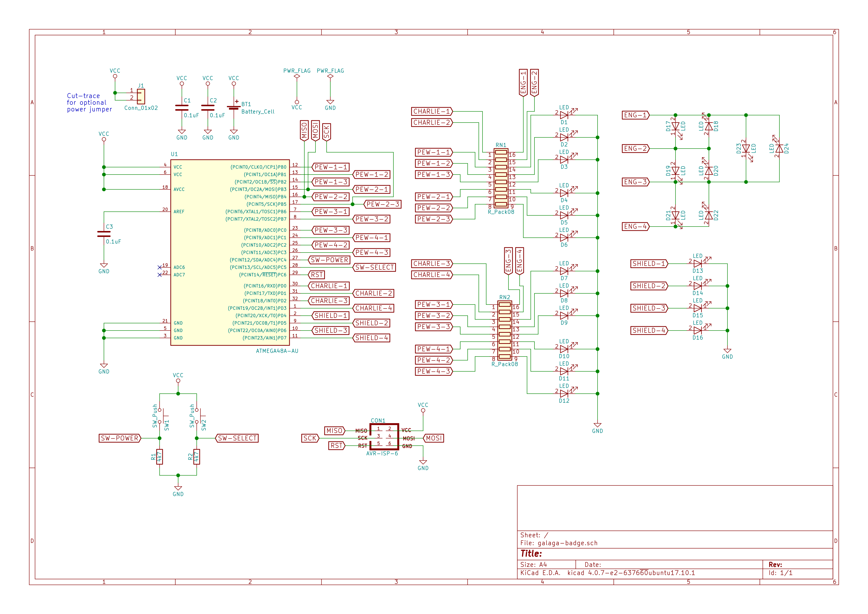Click the ENG-2 label left of D19
Image resolution: width=868 pixels, height=614 pixels.
point(636,149)
